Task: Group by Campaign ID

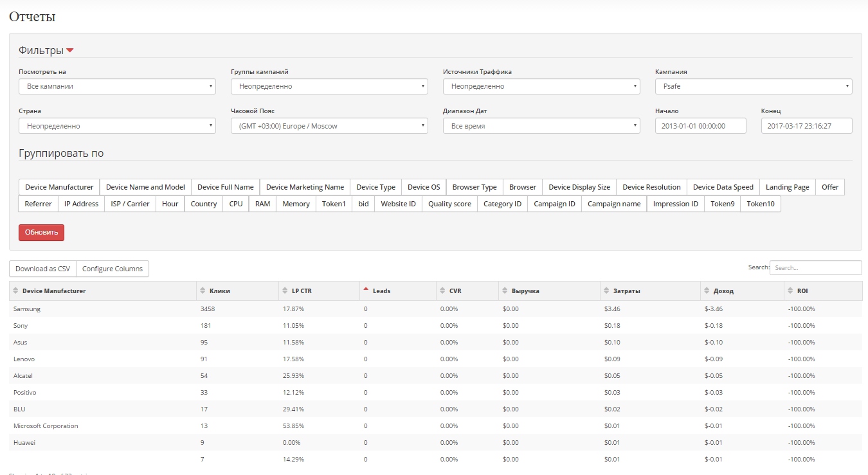Action: click(554, 204)
